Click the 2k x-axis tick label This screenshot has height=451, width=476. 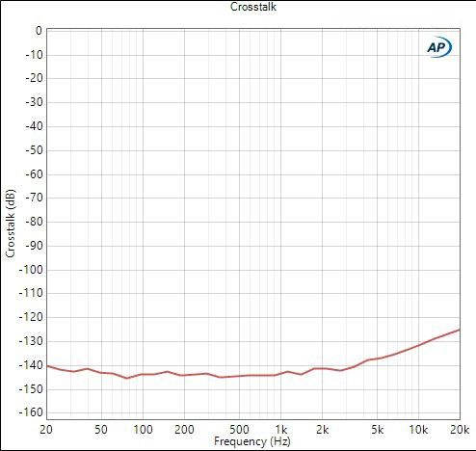tap(322, 430)
